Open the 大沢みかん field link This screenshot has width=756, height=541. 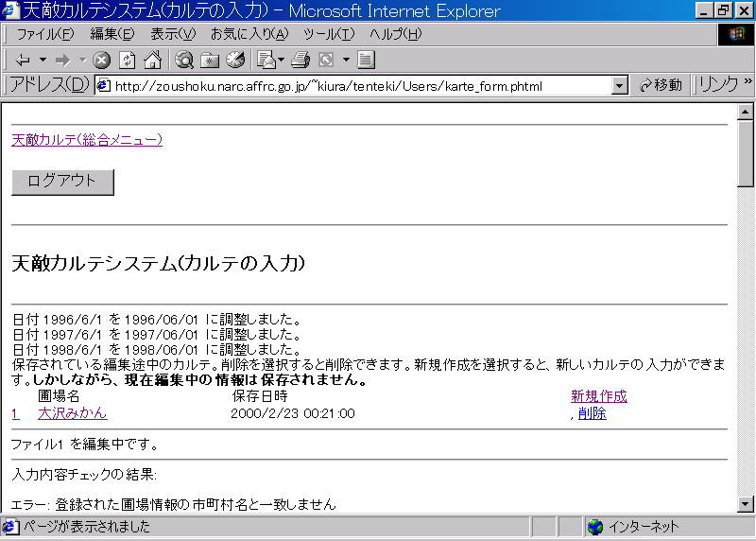(x=72, y=413)
